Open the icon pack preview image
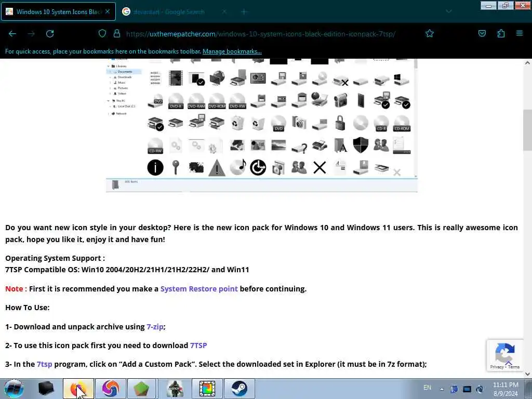This screenshot has height=399, width=532. pos(262,125)
